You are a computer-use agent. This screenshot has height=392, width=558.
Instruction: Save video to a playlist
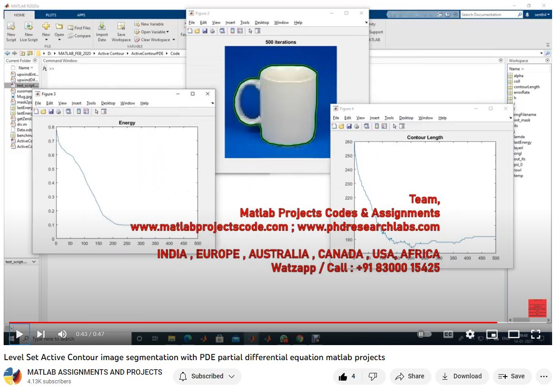pyautogui.click(x=512, y=377)
